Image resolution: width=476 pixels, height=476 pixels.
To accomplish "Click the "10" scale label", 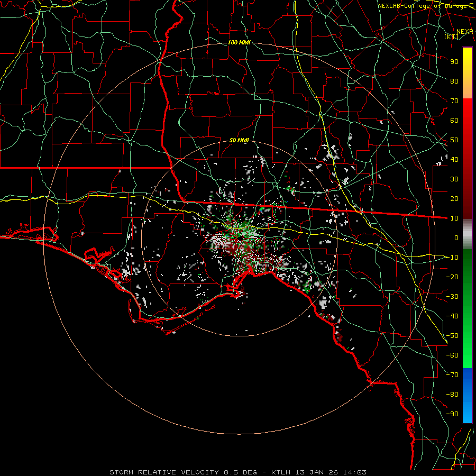I will tap(454, 218).
